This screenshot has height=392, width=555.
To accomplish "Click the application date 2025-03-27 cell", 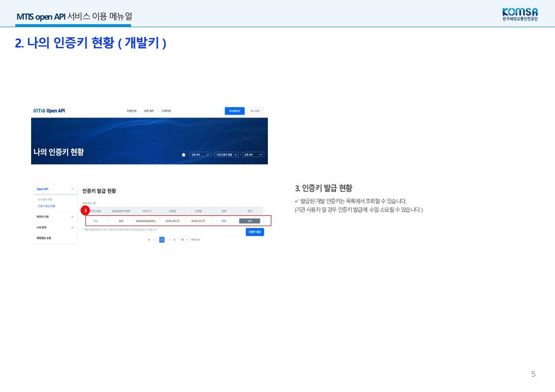I will (x=198, y=221).
